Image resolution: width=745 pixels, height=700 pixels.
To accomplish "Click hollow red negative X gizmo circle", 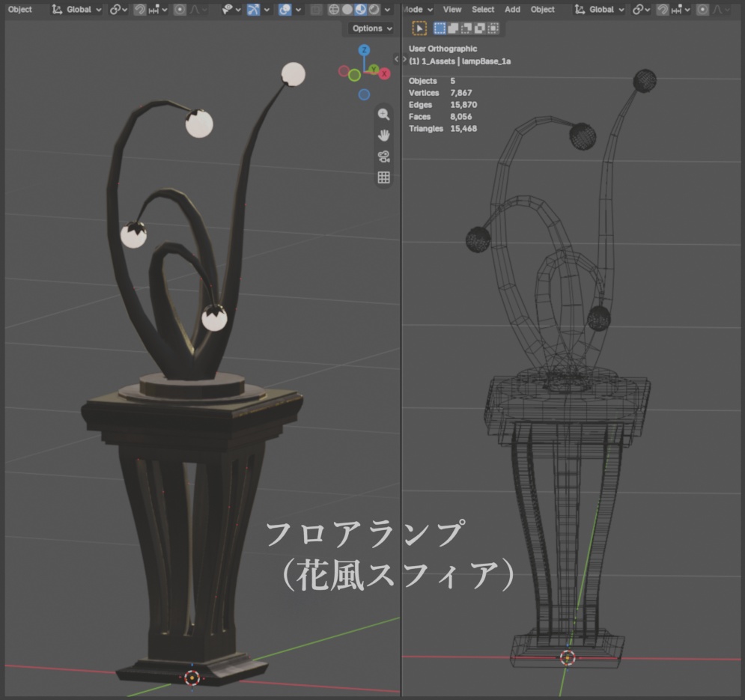I will [x=344, y=71].
